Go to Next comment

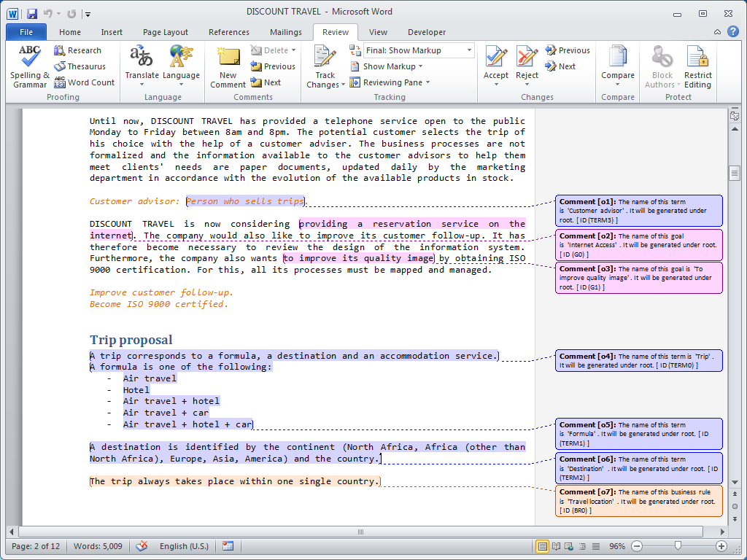click(x=266, y=82)
